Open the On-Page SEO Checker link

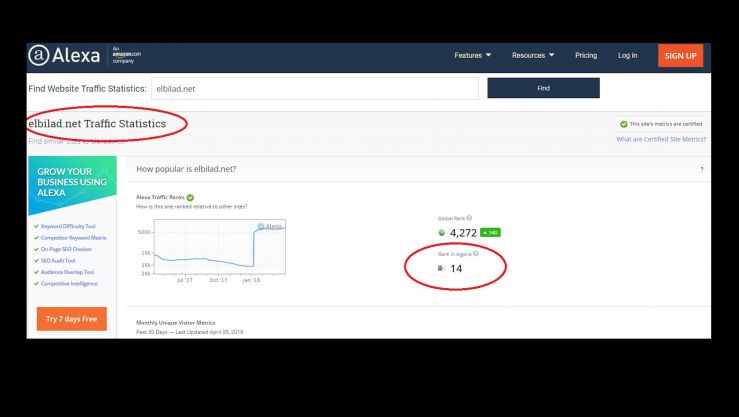point(66,249)
